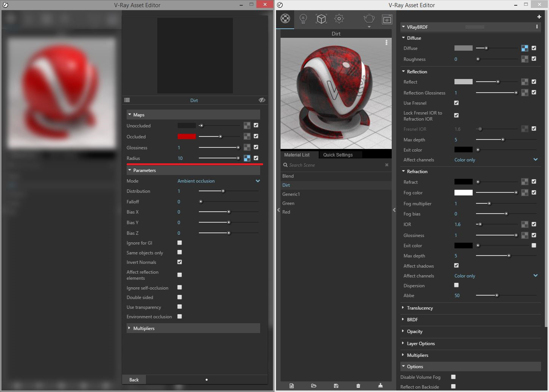Open Refraction Affect channels dropdown
The height and width of the screenshot is (392, 549).
coord(496,276)
